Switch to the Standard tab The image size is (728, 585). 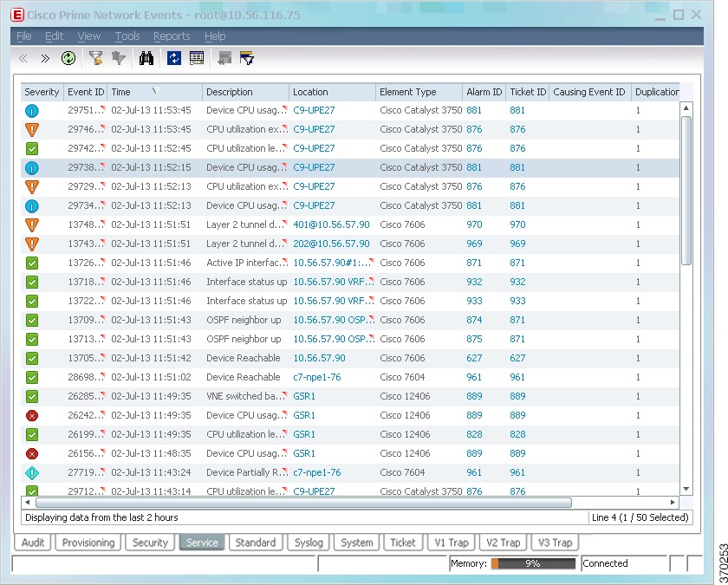(x=256, y=543)
